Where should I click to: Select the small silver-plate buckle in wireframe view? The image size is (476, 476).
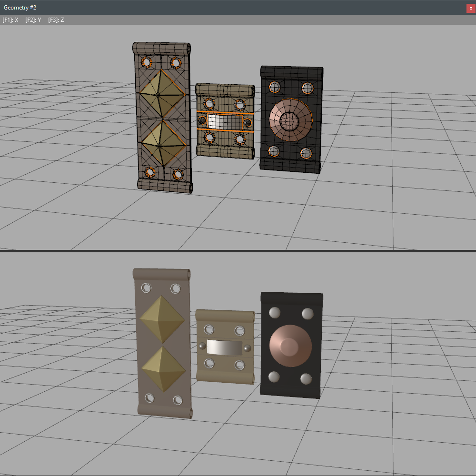pos(225,121)
